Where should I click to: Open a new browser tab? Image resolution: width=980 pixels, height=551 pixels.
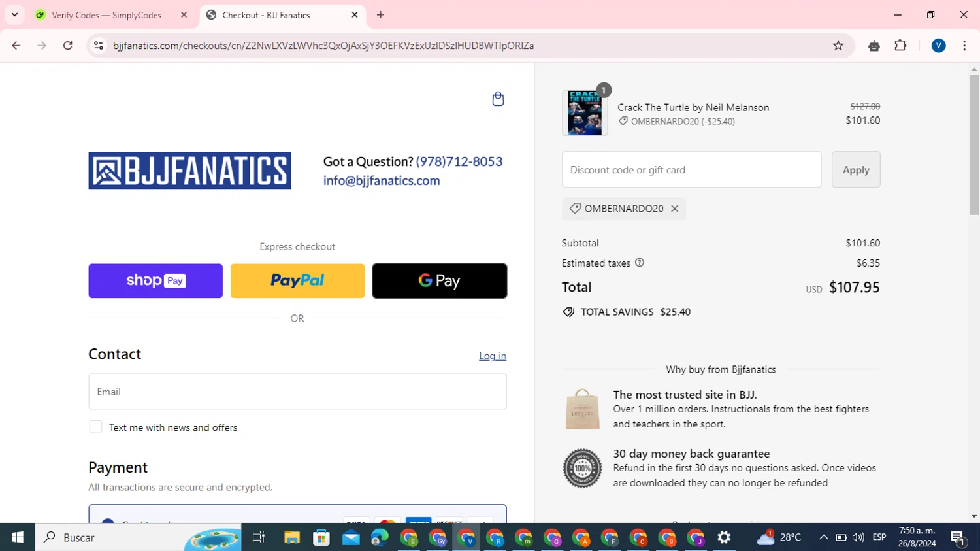pos(381,15)
